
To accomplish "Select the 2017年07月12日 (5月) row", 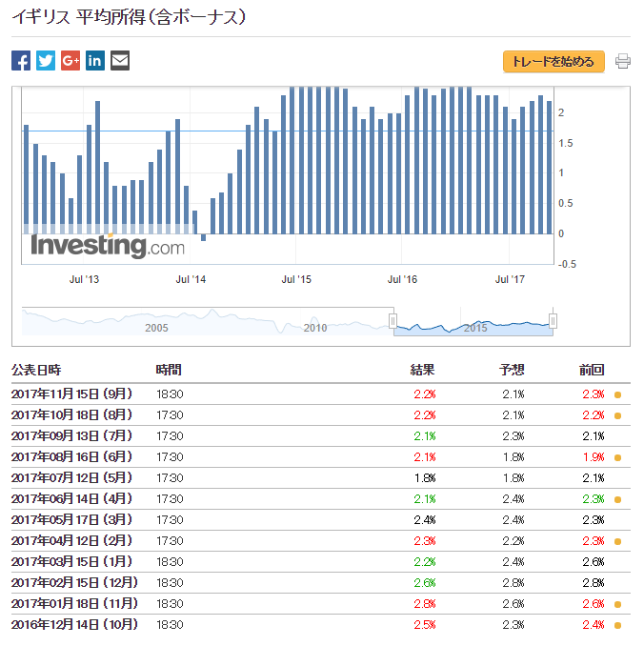I will pos(73,478).
